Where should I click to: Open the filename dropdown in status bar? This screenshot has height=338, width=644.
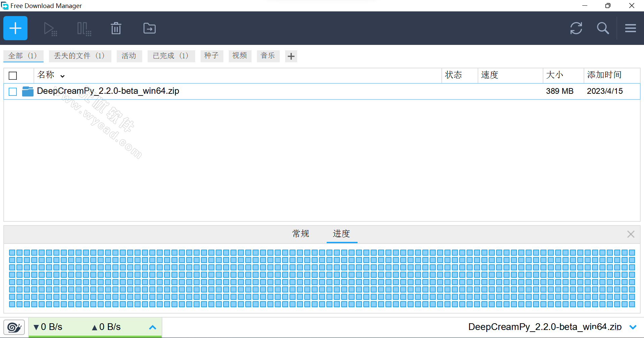coord(633,327)
